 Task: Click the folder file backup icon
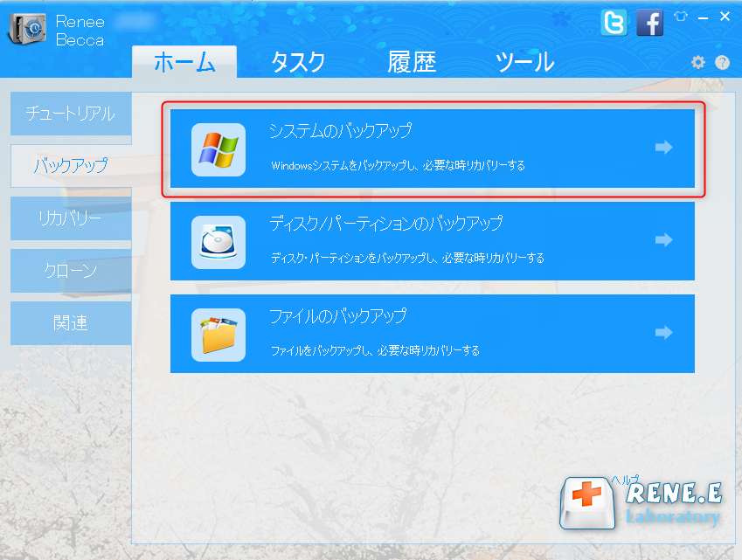(x=218, y=335)
